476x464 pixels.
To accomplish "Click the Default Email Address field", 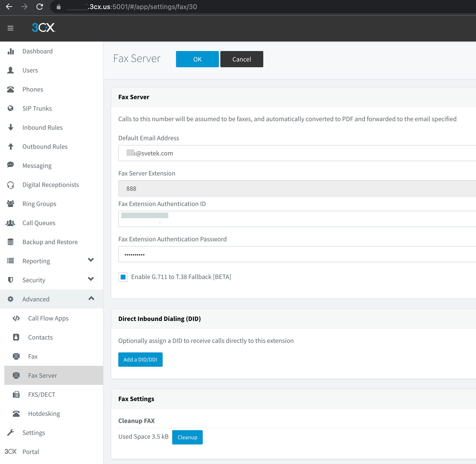I will [x=297, y=153].
